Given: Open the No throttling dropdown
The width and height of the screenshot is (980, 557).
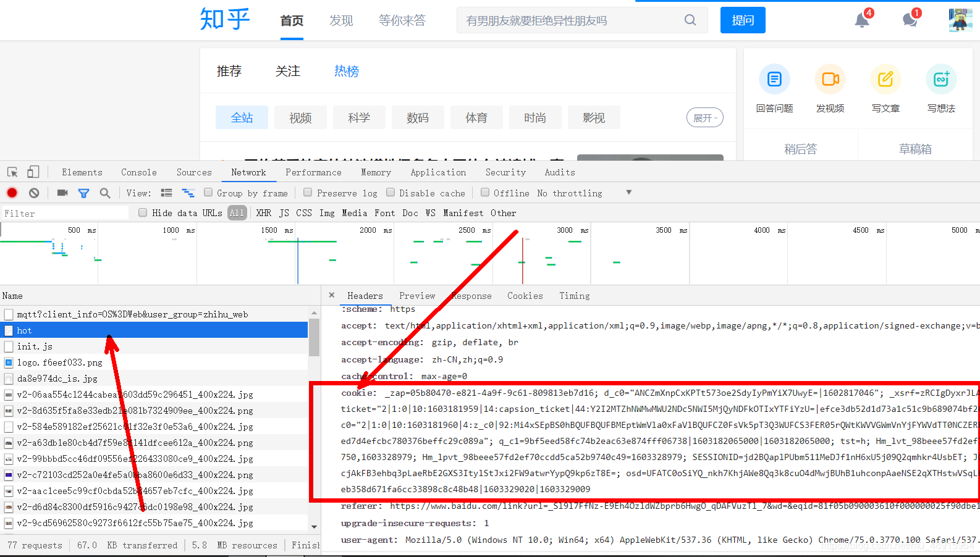Looking at the screenshot, I should pos(584,193).
